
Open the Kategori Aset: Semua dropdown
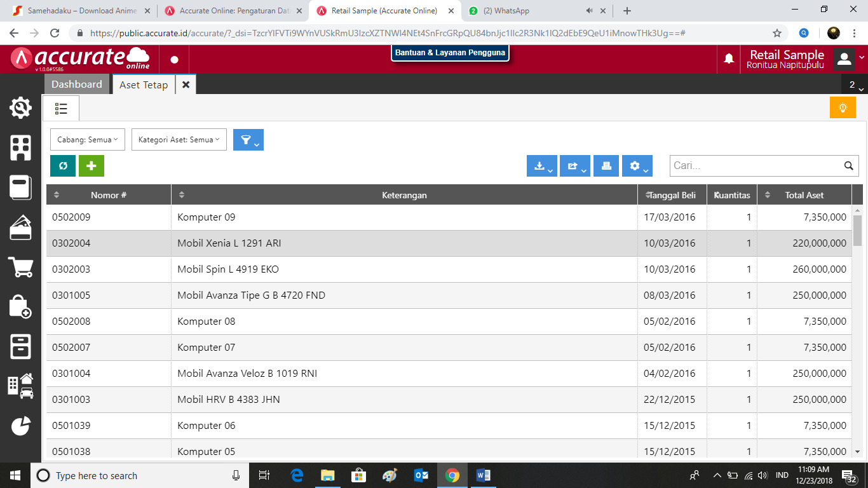tap(179, 139)
